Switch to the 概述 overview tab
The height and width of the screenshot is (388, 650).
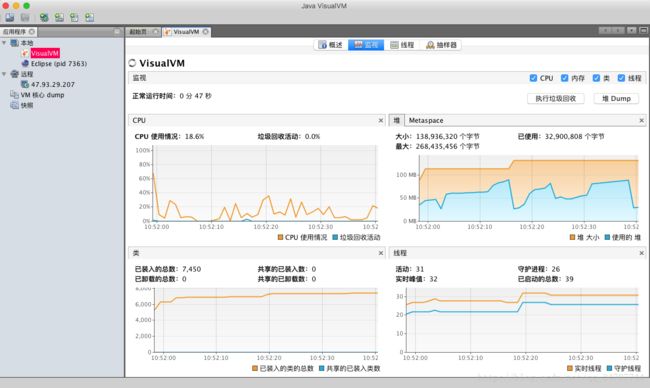coord(330,45)
